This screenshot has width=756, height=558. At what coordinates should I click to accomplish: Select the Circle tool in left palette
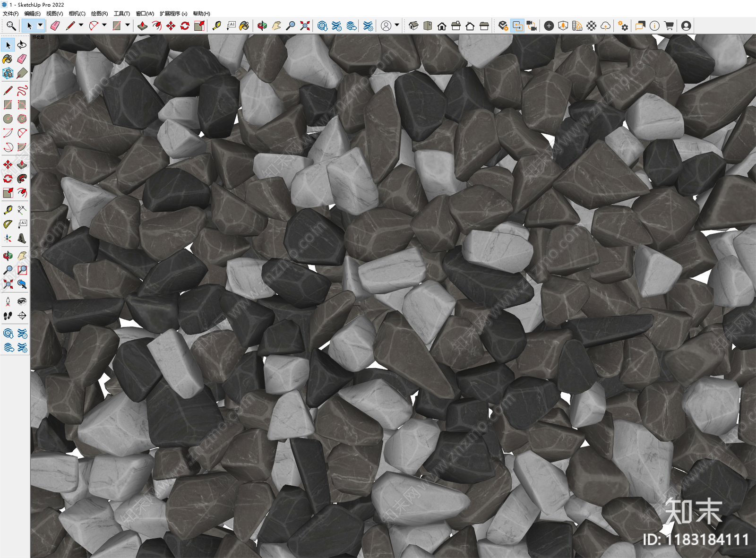click(x=8, y=119)
